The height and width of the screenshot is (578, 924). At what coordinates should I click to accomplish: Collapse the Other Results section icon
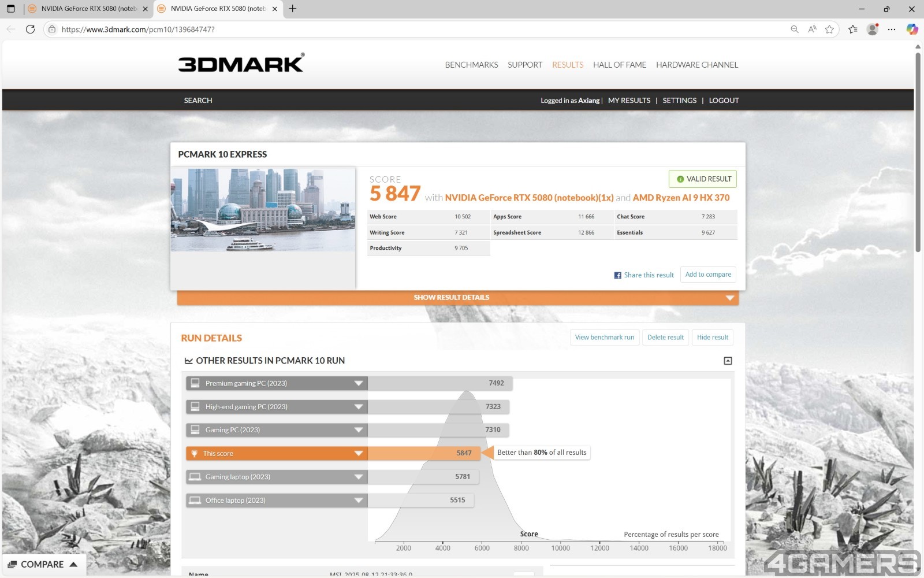(728, 361)
